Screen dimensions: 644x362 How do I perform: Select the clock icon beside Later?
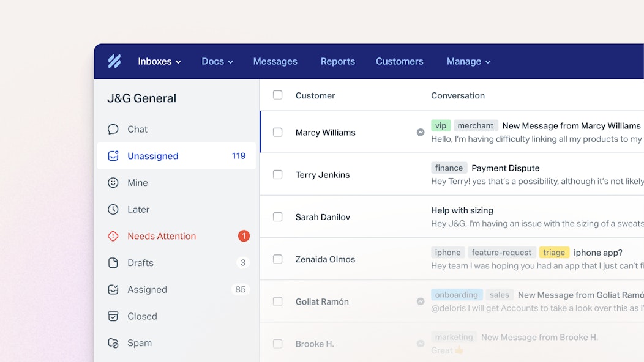point(113,209)
